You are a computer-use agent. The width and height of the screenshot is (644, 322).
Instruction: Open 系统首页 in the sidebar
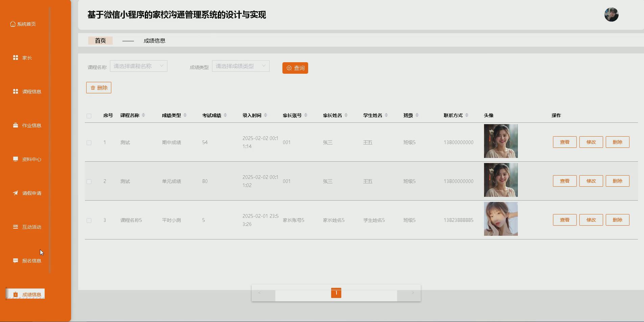[23, 24]
